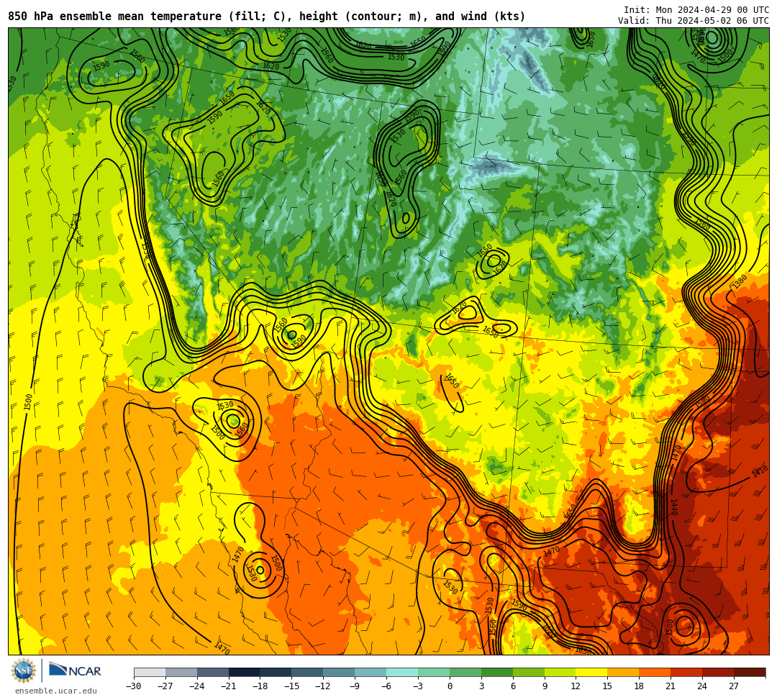Pick the aqua -6 to -3 colorbar swatch

pyautogui.click(x=402, y=672)
